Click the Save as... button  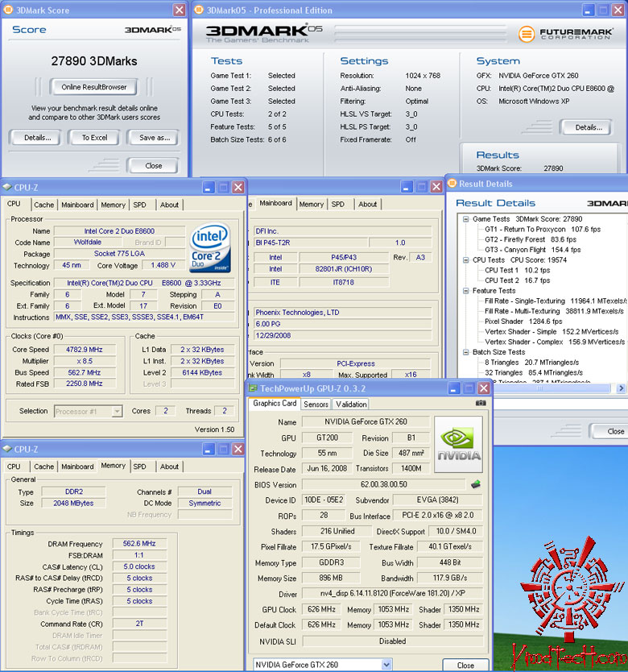pyautogui.click(x=155, y=138)
